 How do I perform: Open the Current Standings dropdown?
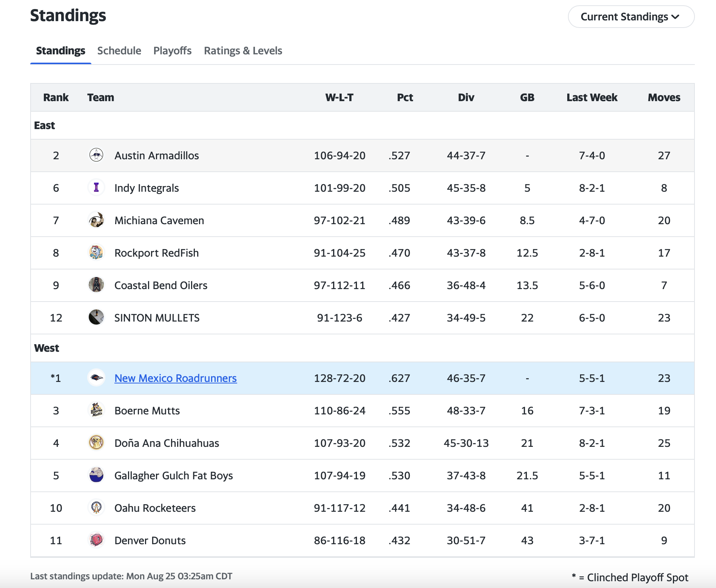click(631, 17)
